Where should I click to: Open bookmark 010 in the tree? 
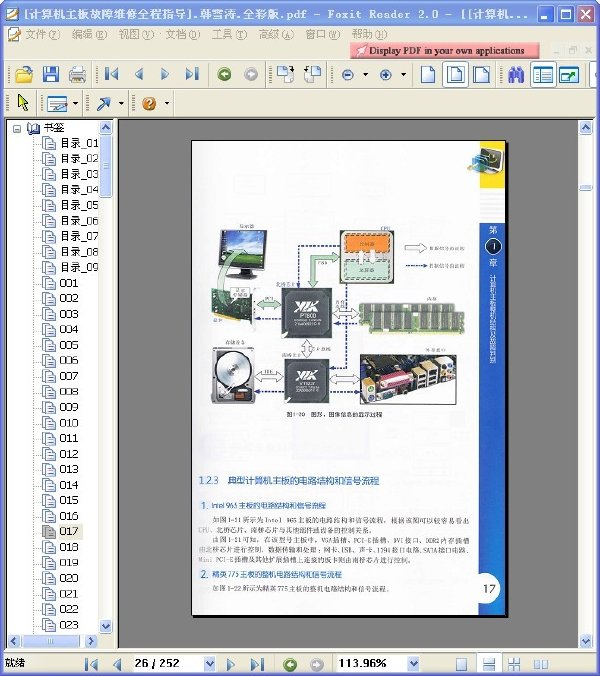[69, 423]
